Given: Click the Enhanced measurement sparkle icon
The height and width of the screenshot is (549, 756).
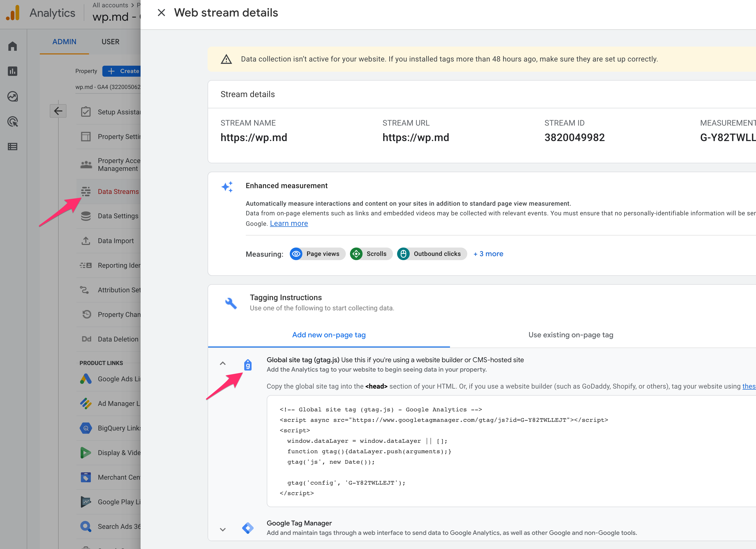Looking at the screenshot, I should coord(227,187).
